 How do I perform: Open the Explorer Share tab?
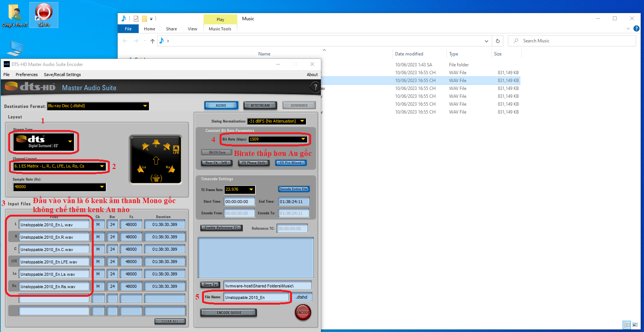coord(171,29)
